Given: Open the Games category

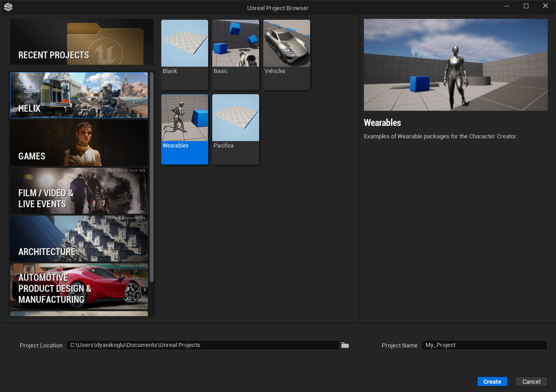Looking at the screenshot, I should click(79, 143).
